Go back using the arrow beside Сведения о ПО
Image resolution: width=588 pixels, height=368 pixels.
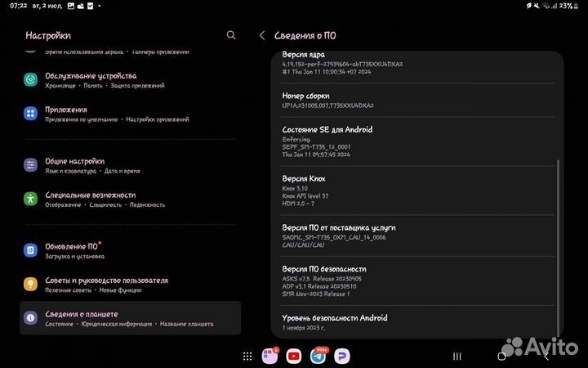262,35
